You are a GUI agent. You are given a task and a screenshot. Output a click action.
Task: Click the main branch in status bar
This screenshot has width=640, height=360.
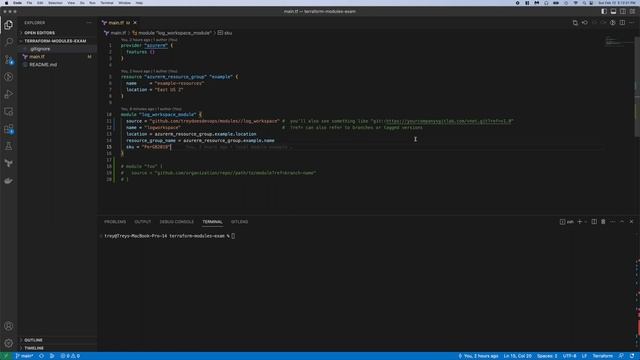24,356
